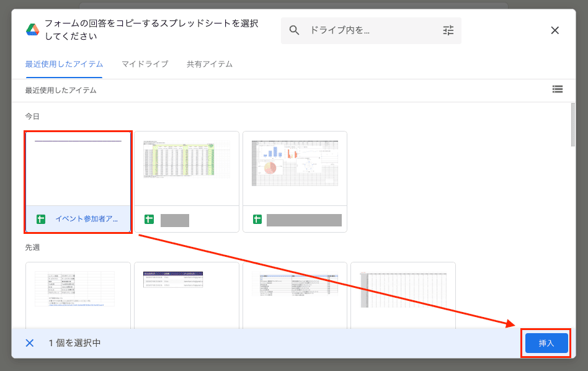Open the search filter options icon
The image size is (588, 371).
[448, 30]
